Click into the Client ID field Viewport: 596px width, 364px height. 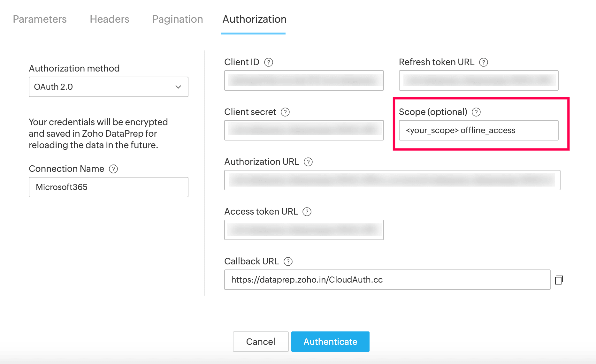304,80
